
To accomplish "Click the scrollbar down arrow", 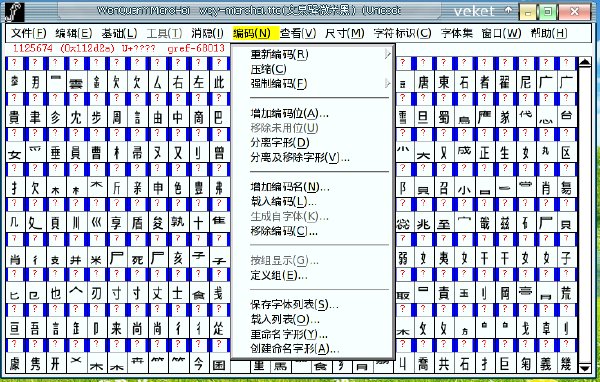I will point(584,367).
